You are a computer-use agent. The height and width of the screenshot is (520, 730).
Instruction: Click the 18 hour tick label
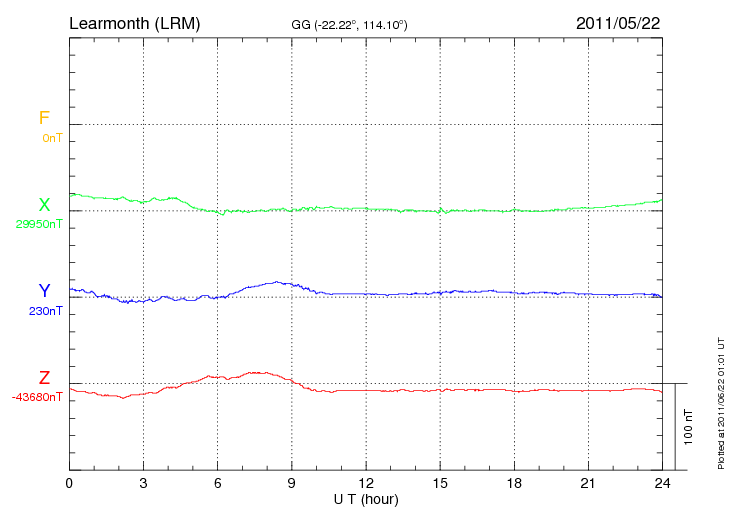(x=514, y=483)
